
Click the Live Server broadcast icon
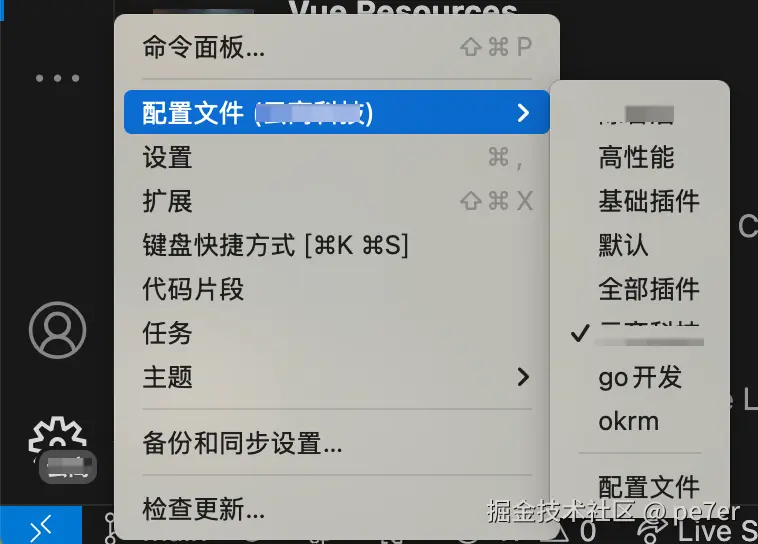(654, 529)
